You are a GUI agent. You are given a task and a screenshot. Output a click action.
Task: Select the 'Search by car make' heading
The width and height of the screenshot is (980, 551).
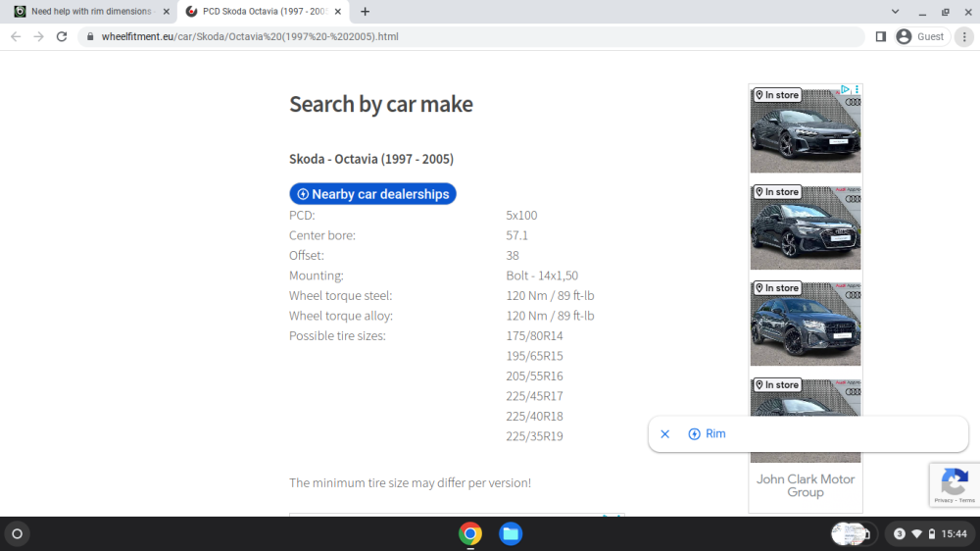click(x=380, y=105)
